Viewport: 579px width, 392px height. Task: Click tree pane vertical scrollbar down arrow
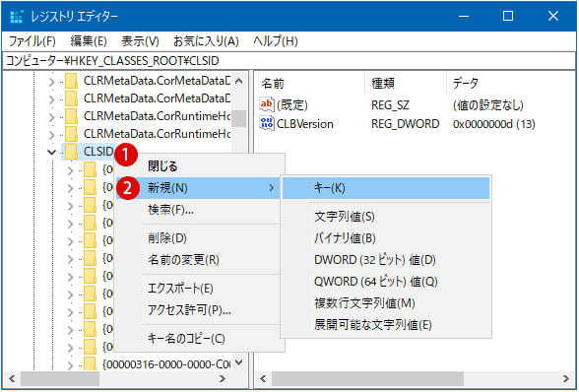pos(239,362)
